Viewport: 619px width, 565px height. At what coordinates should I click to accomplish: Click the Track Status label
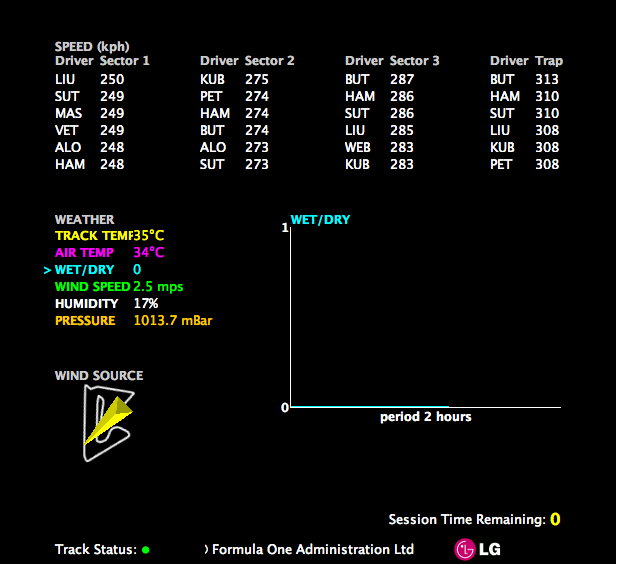click(96, 550)
